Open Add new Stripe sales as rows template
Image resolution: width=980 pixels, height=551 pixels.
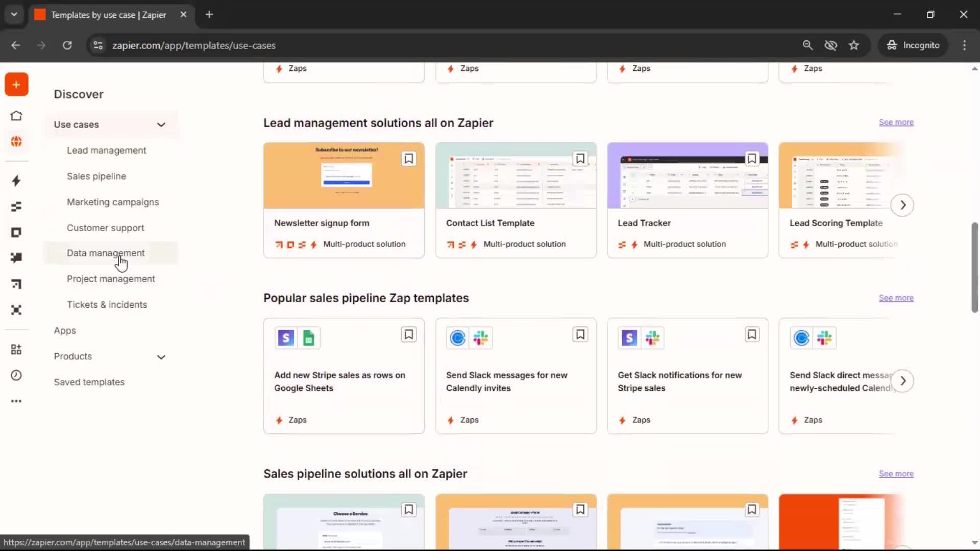coord(339,382)
